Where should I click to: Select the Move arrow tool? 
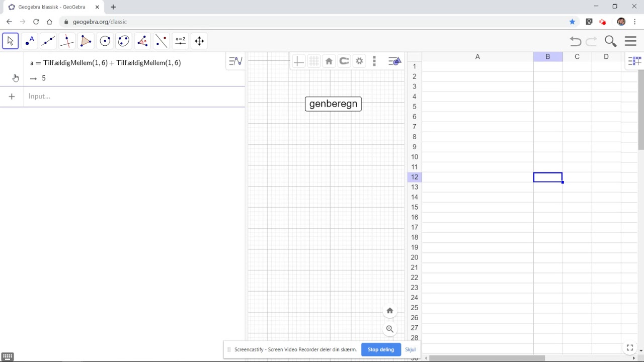pyautogui.click(x=11, y=41)
